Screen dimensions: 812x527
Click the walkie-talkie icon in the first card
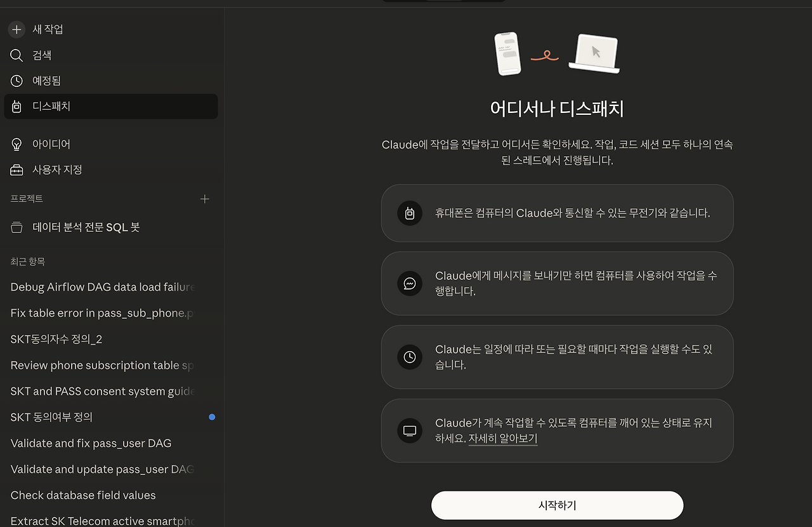(x=410, y=213)
